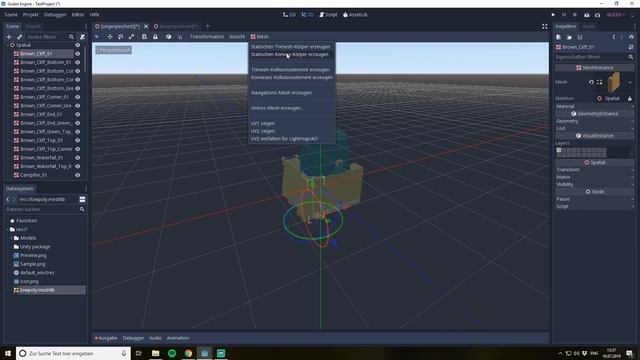Toggle visibility of Campfire_01 node
Image resolution: width=640 pixels, height=360 pixels.
tap(77, 175)
